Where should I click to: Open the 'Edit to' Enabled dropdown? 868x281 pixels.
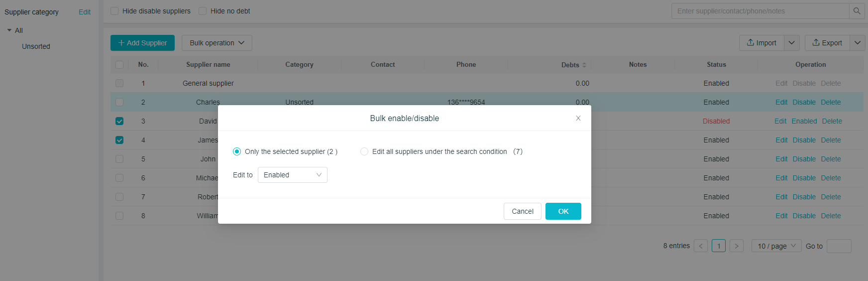[292, 175]
